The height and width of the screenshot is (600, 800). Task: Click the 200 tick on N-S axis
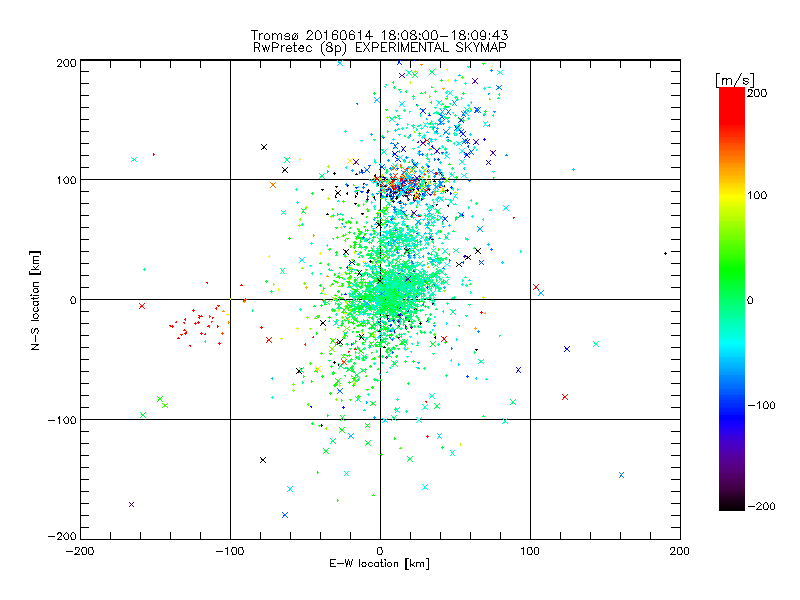click(x=66, y=63)
